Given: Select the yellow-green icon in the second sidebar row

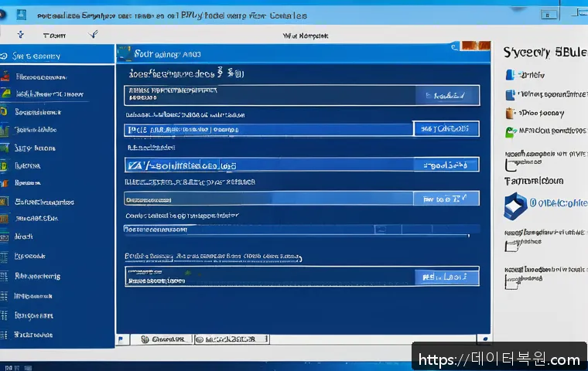Looking at the screenshot, I should pyautogui.click(x=5, y=93).
